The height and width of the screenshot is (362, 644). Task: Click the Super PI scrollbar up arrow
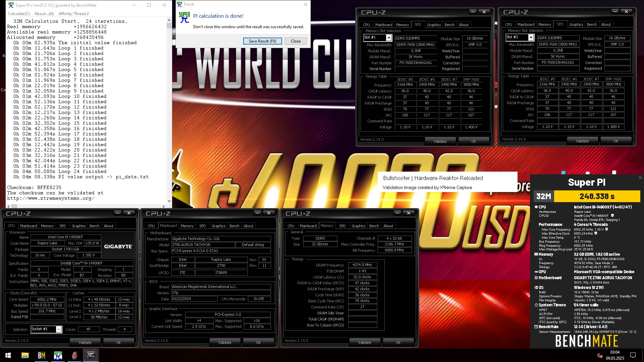pyautogui.click(x=169, y=20)
